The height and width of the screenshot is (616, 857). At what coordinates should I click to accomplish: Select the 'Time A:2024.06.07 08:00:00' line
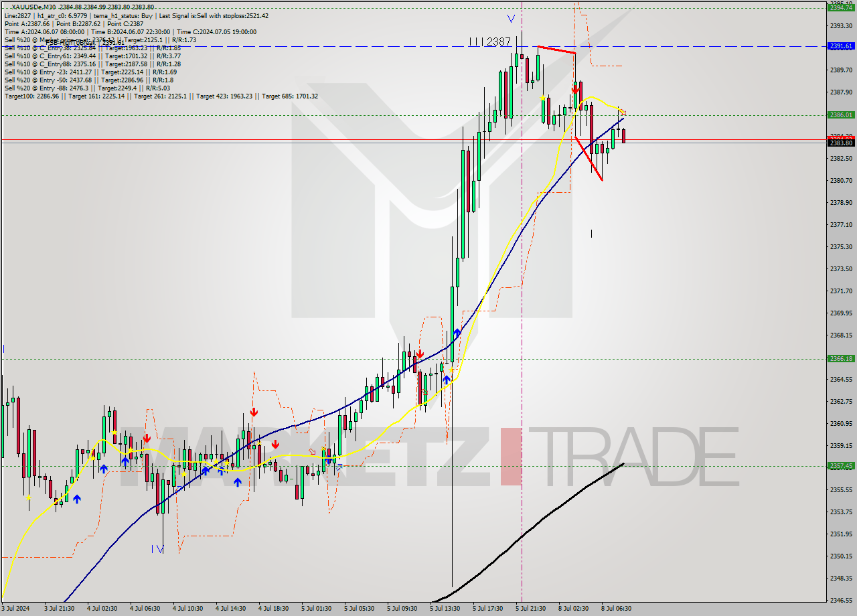pos(132,31)
